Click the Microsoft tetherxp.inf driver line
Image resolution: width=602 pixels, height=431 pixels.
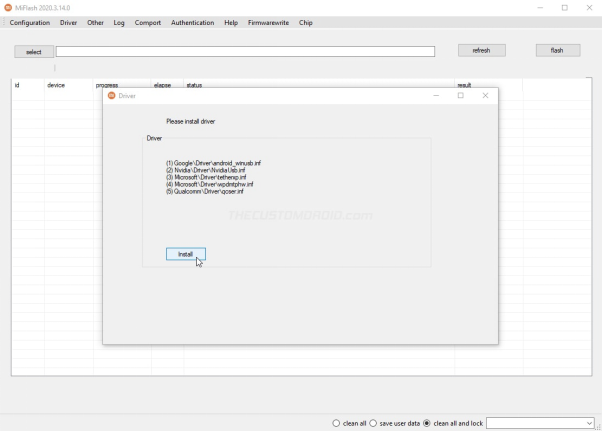pyautogui.click(x=206, y=177)
